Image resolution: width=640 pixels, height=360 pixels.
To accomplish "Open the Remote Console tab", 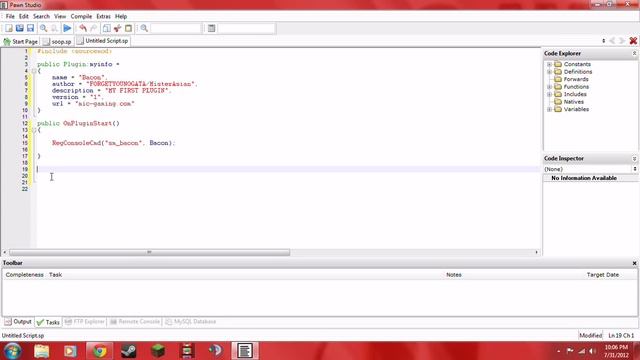I will (135, 322).
